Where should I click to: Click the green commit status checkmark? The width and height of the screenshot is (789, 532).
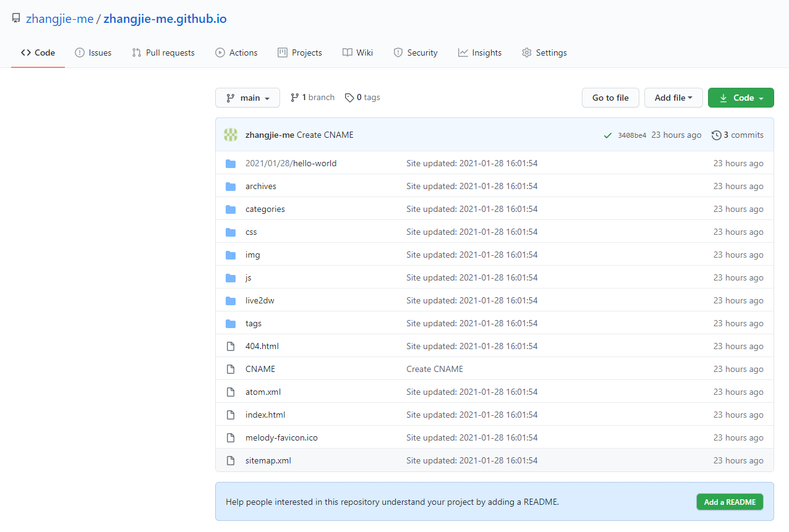pyautogui.click(x=608, y=135)
